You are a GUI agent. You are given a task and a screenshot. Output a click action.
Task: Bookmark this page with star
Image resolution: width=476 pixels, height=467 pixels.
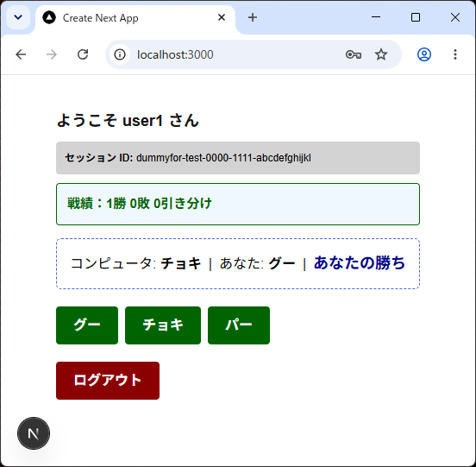click(381, 54)
